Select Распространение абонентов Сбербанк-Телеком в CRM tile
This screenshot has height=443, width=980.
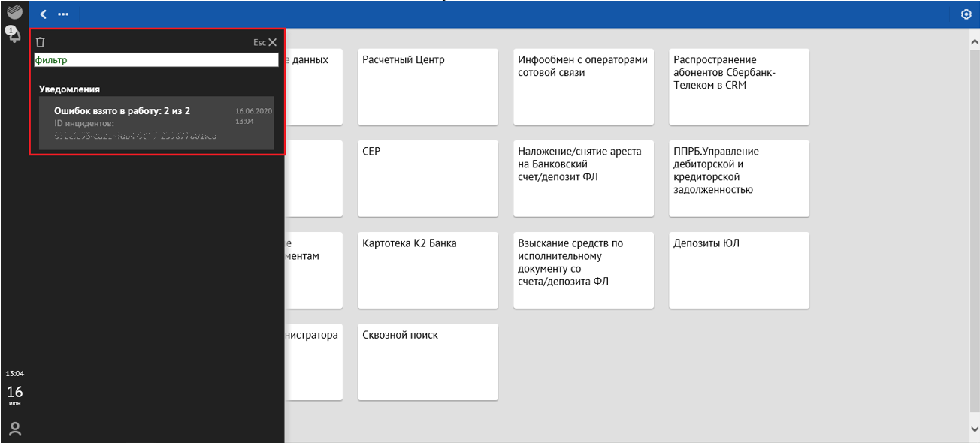tap(739, 86)
